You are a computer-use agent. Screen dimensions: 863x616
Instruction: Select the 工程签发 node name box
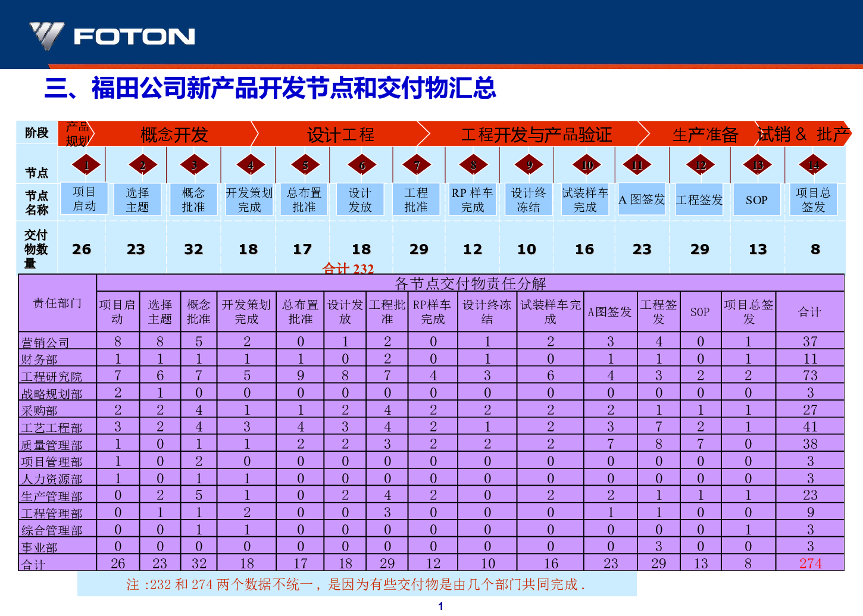(x=699, y=199)
